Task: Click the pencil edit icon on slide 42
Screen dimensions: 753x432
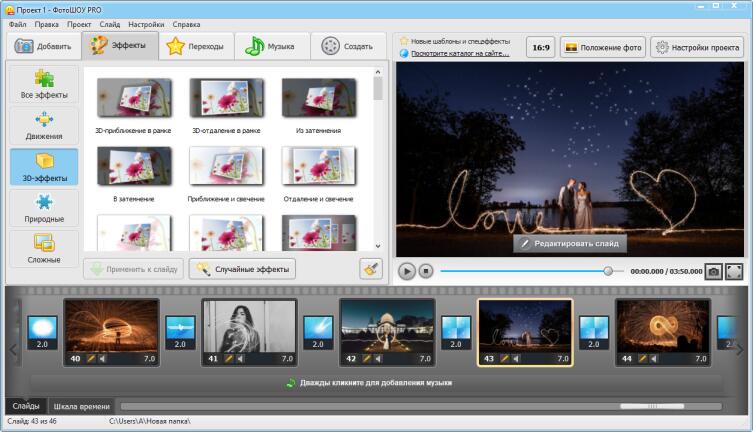Action: (366, 358)
